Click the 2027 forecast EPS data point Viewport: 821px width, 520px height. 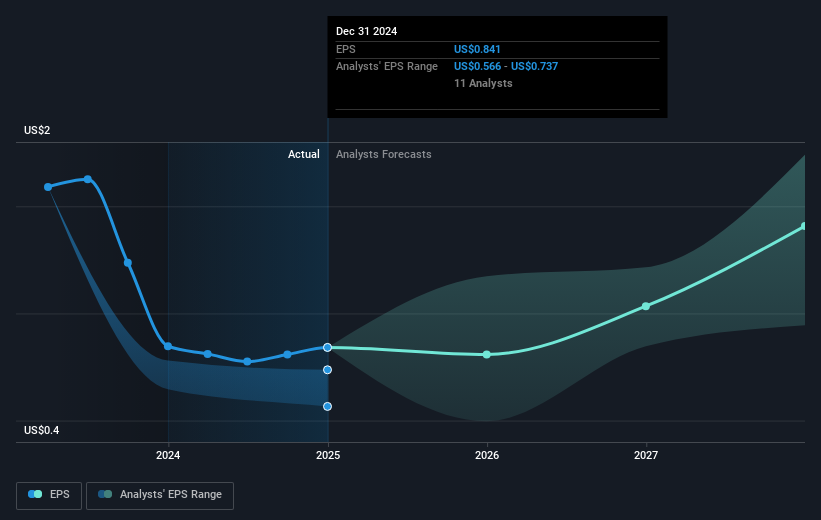646,306
